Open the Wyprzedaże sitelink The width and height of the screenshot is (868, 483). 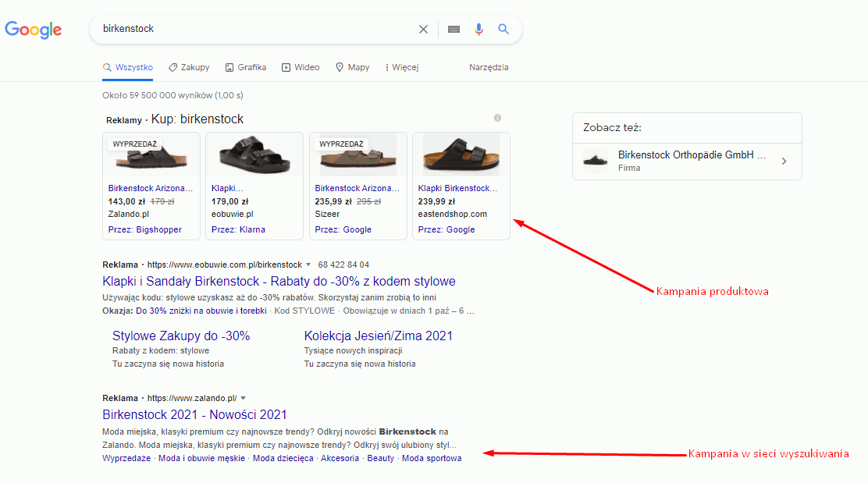pyautogui.click(x=126, y=458)
